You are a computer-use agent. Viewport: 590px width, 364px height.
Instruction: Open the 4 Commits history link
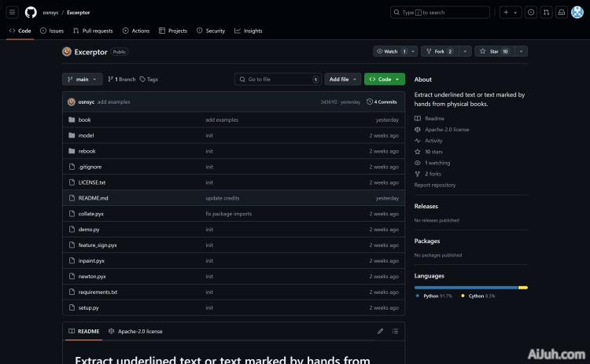[382, 101]
